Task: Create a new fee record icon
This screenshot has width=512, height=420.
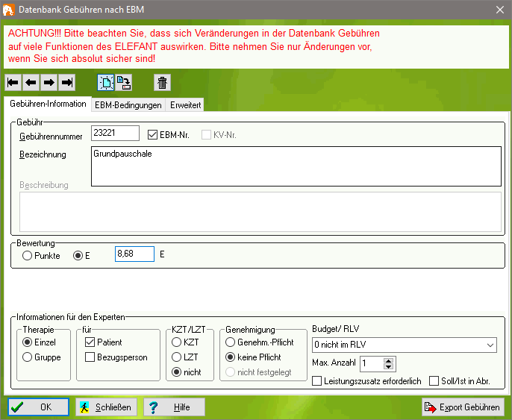Action: click(106, 82)
